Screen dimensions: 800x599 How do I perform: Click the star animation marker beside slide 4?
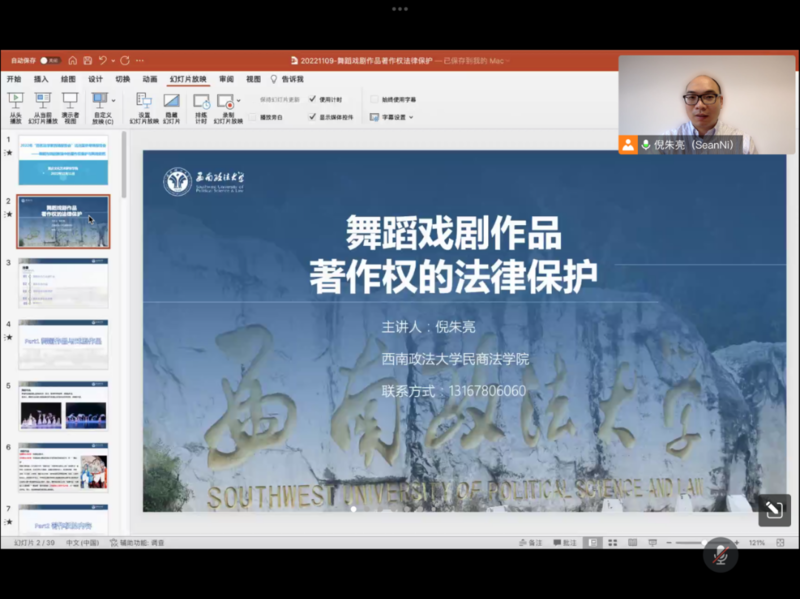tap(9, 337)
